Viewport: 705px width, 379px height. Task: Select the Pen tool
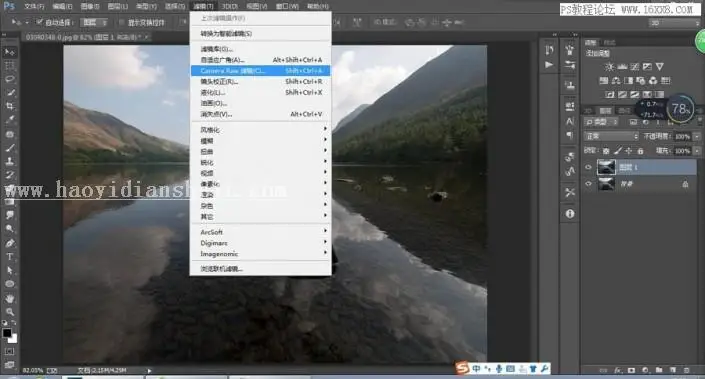9,243
